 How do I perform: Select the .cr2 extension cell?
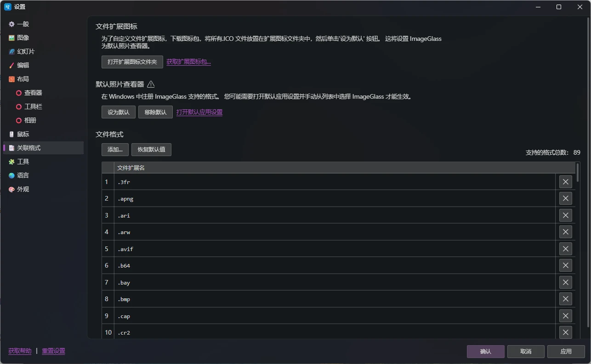point(335,332)
